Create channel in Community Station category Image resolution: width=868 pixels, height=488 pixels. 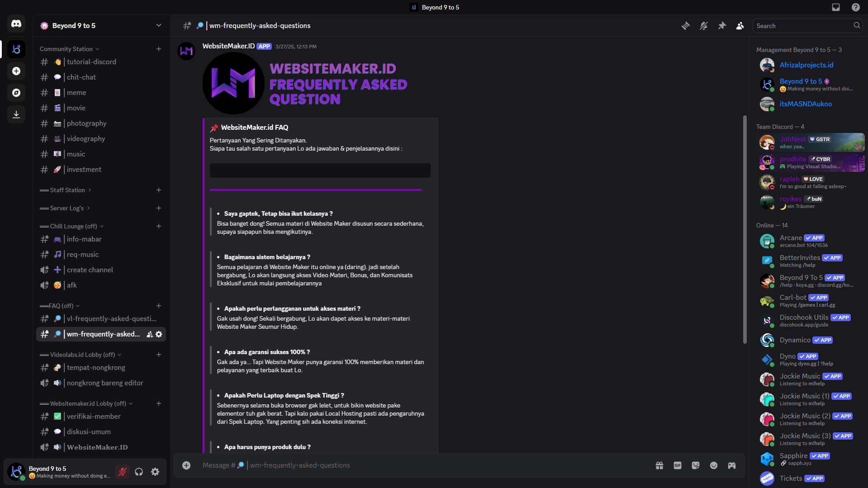(x=159, y=49)
